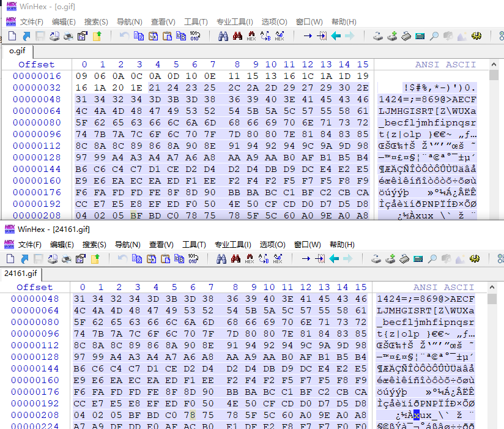Click Print icon in bottom toolbar

[x=67, y=258]
